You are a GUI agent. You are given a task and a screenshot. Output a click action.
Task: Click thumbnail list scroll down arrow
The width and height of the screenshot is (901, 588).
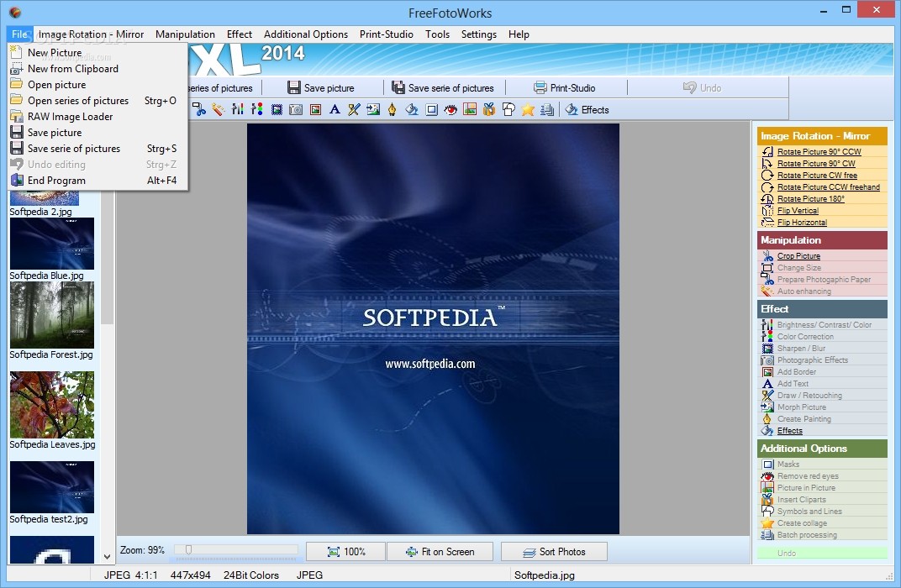coord(107,556)
